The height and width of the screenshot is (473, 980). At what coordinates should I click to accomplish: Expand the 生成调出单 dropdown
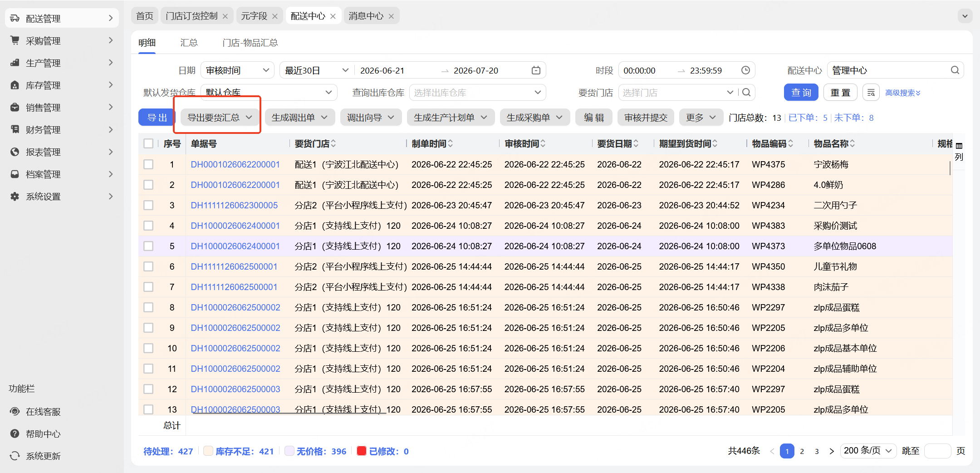[x=299, y=118]
